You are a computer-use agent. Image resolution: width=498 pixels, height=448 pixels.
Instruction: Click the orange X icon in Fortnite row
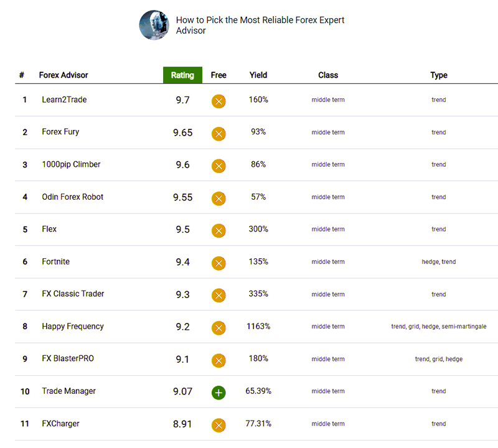coord(218,263)
